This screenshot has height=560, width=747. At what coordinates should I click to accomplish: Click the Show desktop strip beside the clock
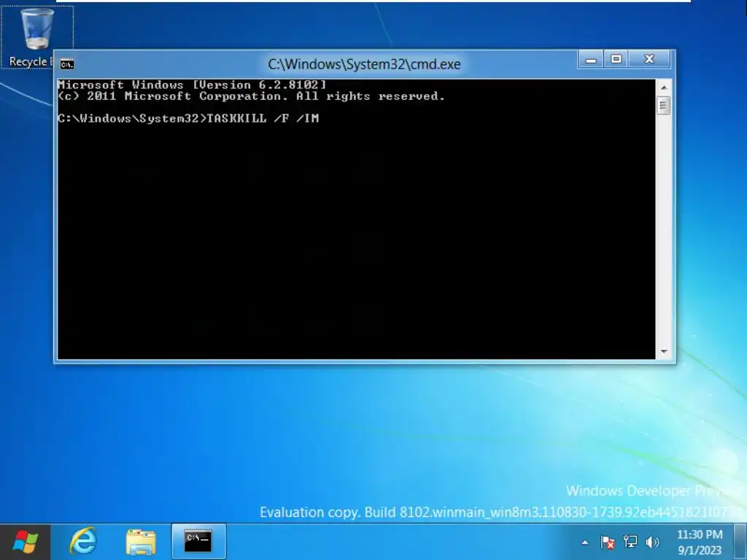(740, 542)
